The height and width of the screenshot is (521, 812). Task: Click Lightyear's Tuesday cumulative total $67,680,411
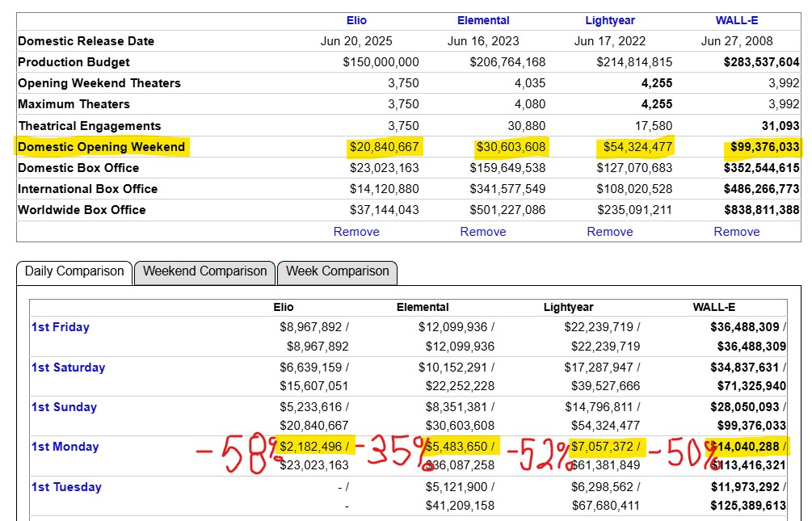pyautogui.click(x=606, y=506)
